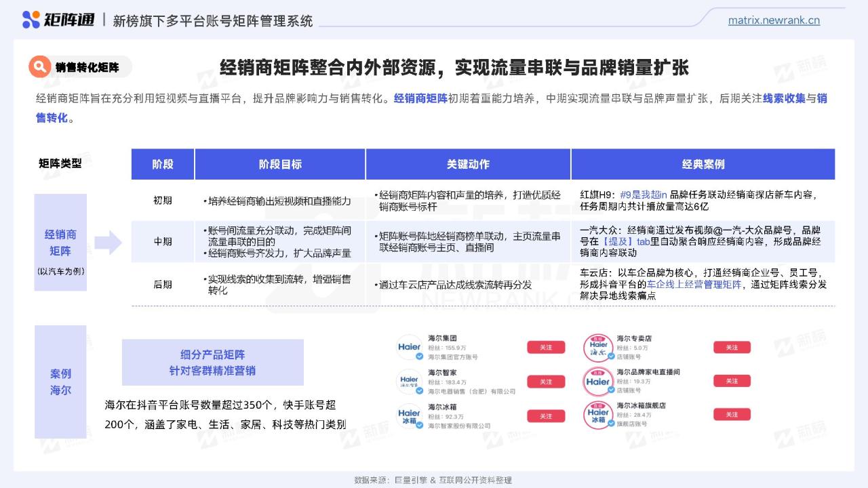Screen dimensions: 868x488
Task: Click the 阶段目标 column header
Action: tap(280, 164)
